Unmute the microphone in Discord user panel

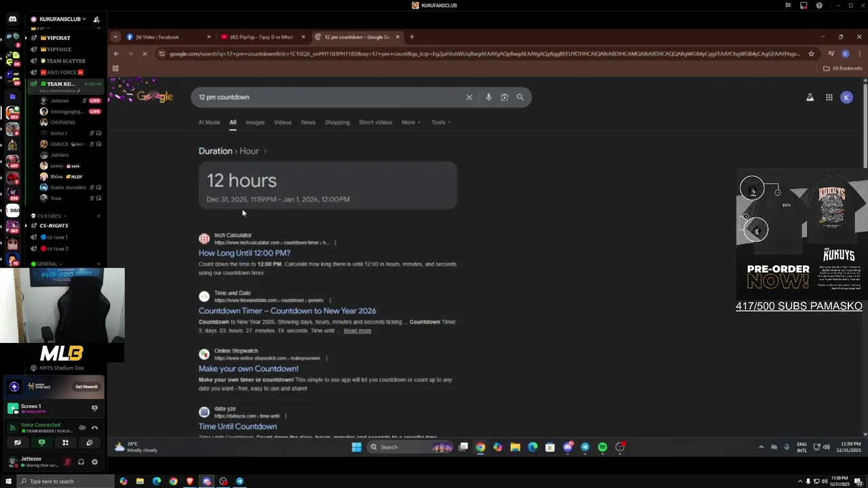(67, 462)
